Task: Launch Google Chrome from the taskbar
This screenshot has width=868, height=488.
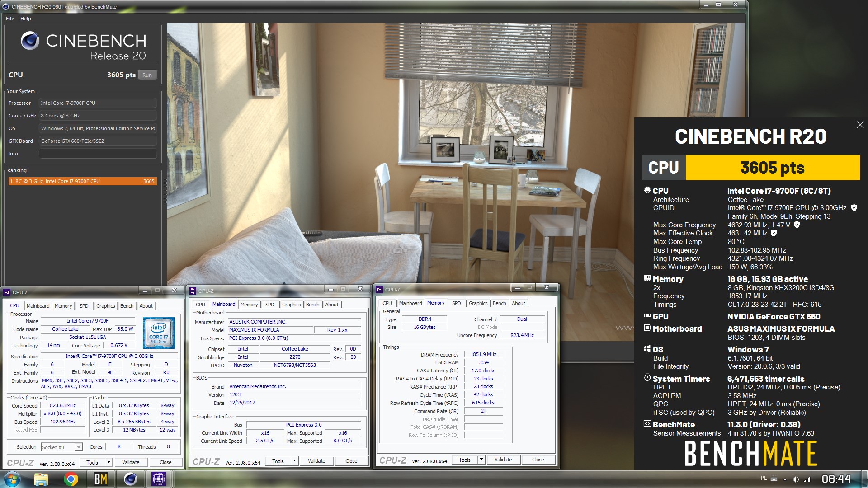Action: pos(71,479)
